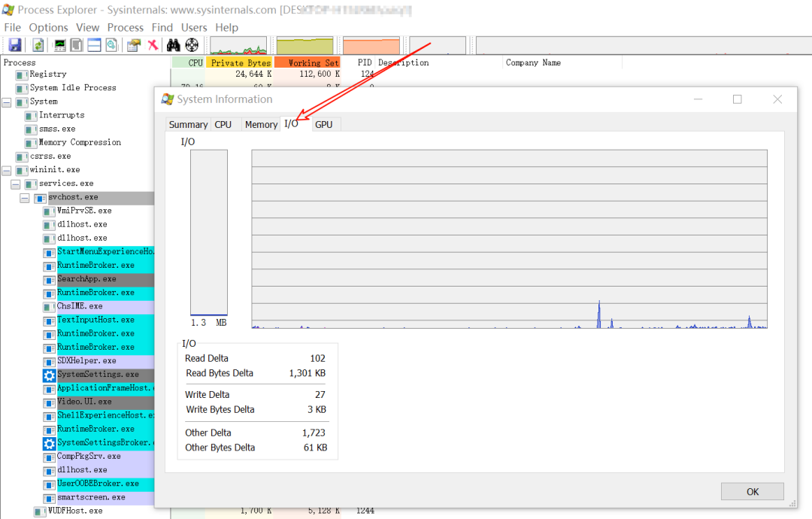Sort by the Private Bytes column header

239,62
